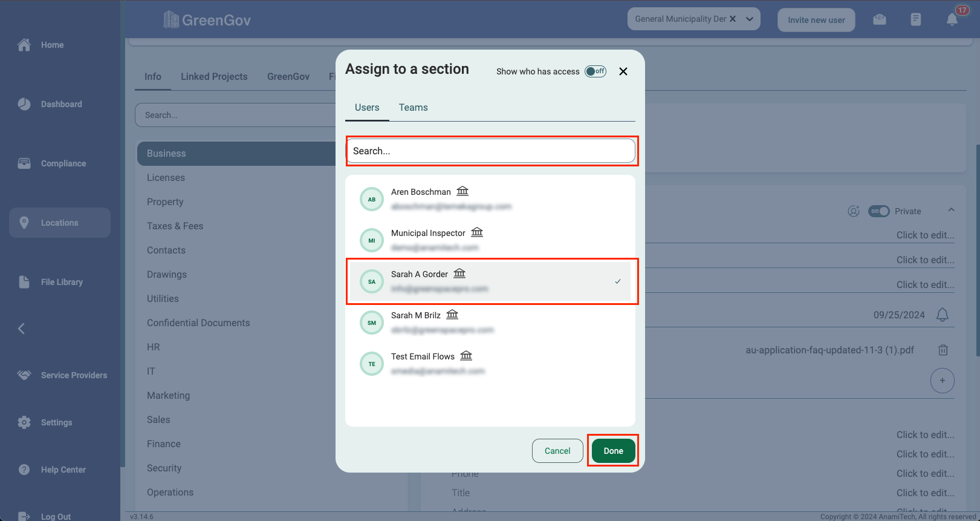Toggle Show who has access switch
Image resolution: width=980 pixels, height=521 pixels.
(x=595, y=71)
